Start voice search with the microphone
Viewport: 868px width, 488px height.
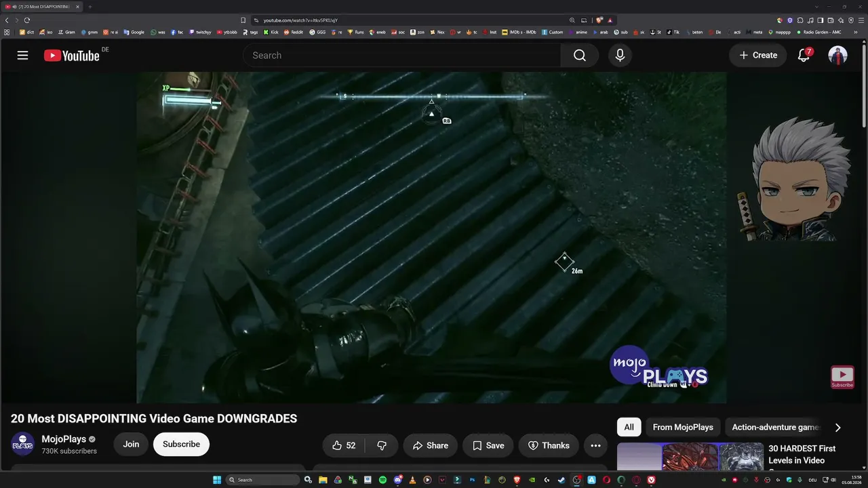[620, 56]
